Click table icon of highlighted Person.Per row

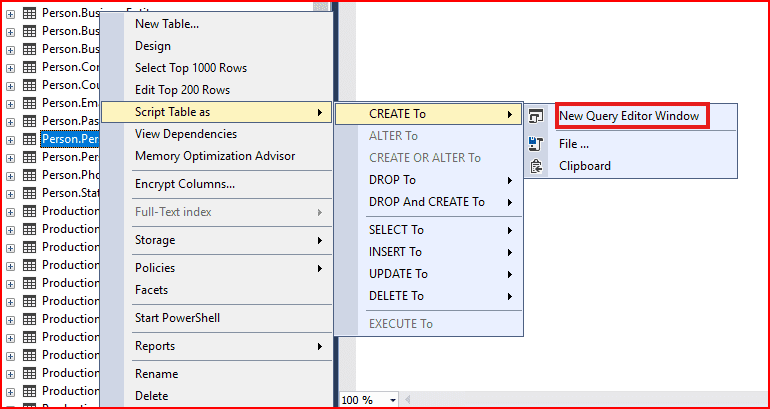(29, 139)
